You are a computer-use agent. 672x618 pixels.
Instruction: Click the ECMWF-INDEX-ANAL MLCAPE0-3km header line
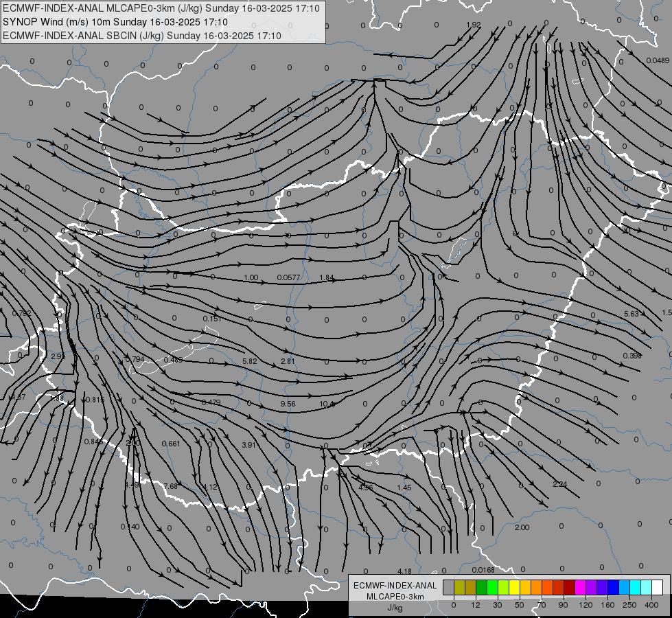[161, 8]
